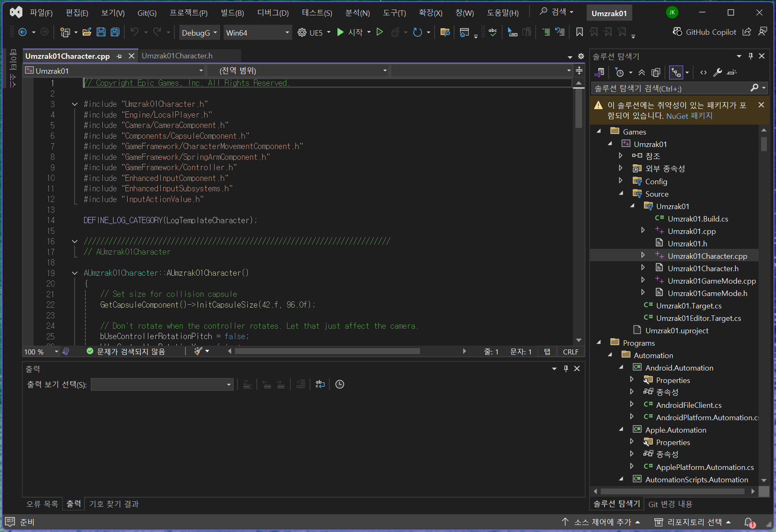Click the View Code icon in Solution Explorer

coord(703,72)
